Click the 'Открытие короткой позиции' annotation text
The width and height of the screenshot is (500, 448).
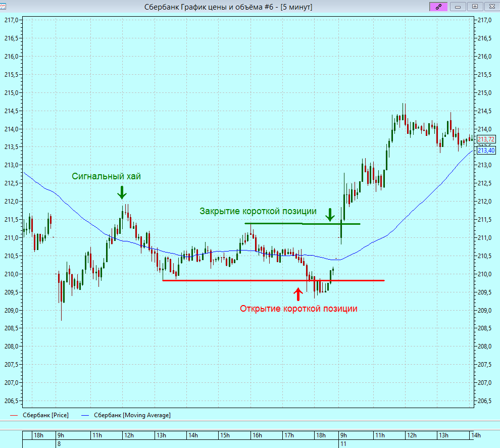[x=298, y=309]
